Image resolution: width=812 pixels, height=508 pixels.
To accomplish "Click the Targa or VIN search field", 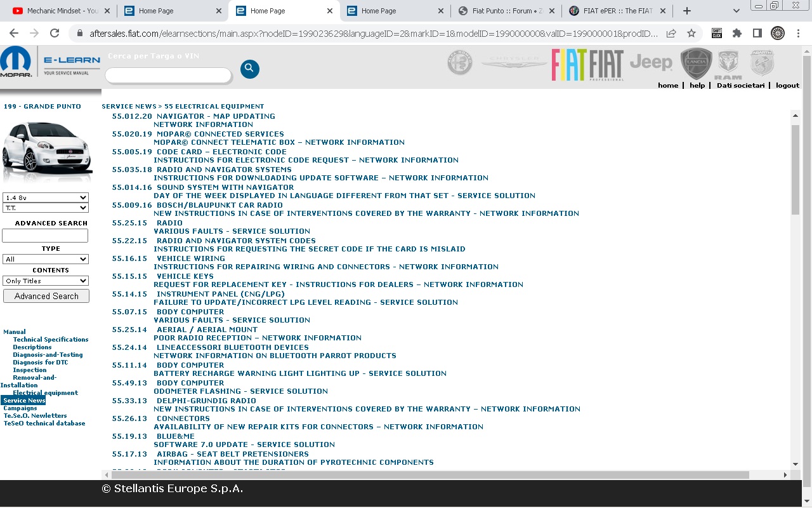I will coord(168,76).
